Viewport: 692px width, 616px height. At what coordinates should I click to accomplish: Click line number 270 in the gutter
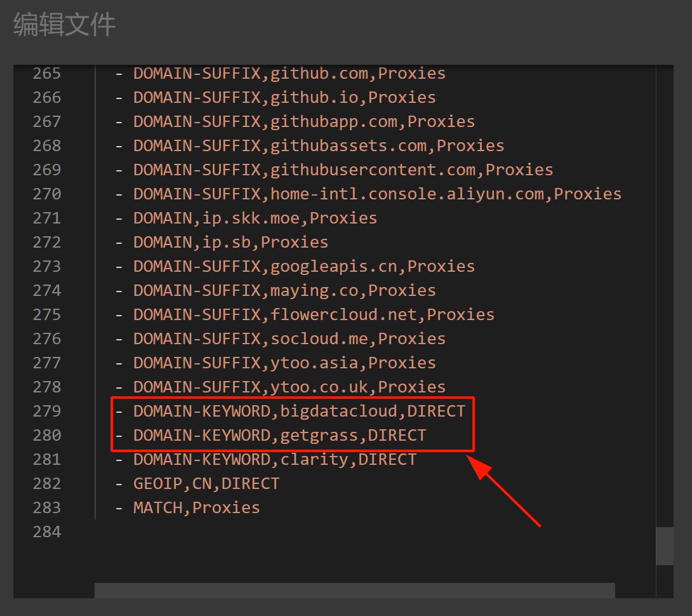click(x=47, y=194)
